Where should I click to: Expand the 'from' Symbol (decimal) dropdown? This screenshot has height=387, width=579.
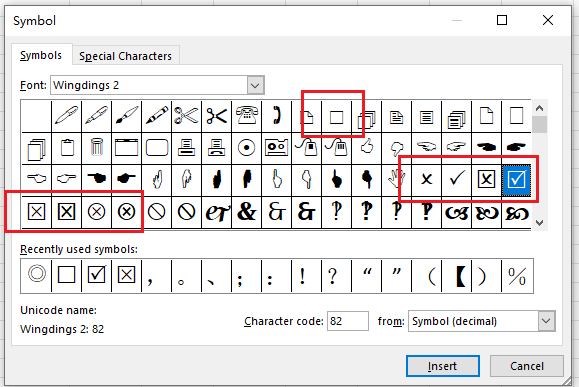pyautogui.click(x=546, y=321)
